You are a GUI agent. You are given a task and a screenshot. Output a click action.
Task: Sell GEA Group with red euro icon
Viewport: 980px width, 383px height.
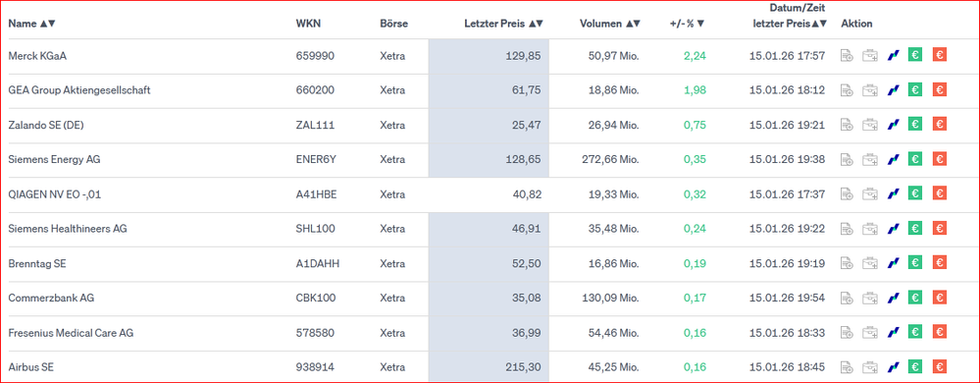[x=939, y=89]
